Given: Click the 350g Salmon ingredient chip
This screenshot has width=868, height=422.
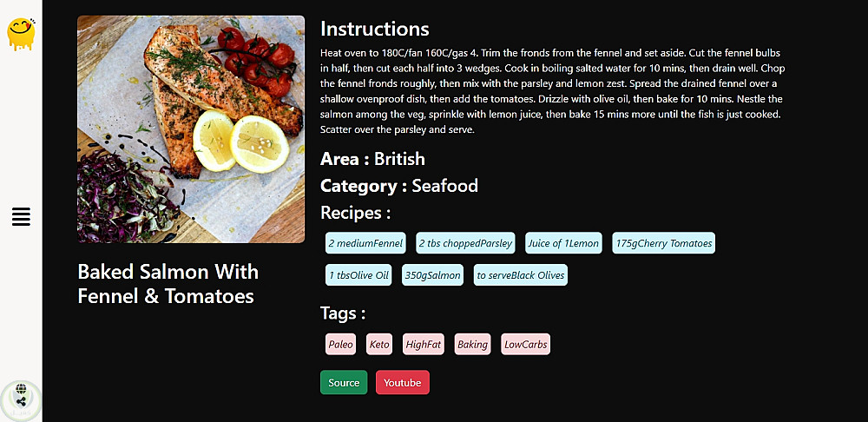Looking at the screenshot, I should (x=432, y=275).
